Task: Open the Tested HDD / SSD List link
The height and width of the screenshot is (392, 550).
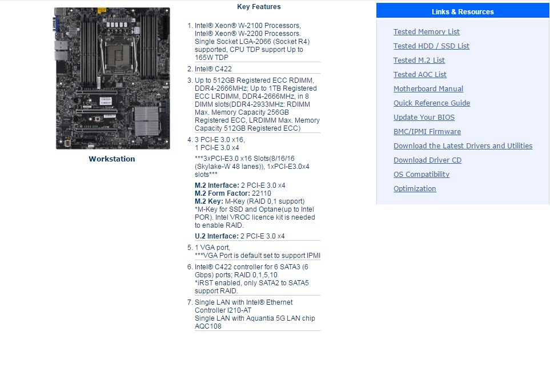Action: (431, 46)
